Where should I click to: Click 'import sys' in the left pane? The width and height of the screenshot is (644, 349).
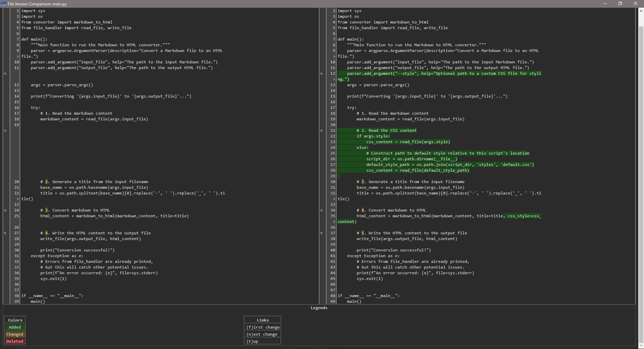(x=33, y=11)
